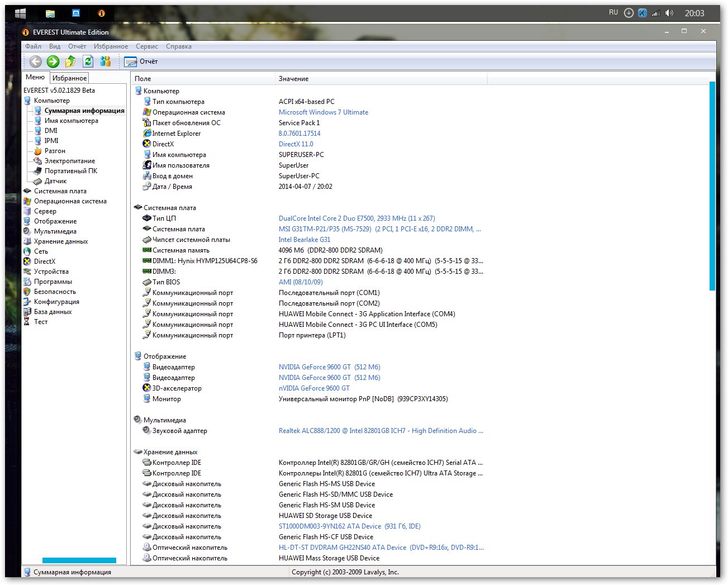The image size is (728, 585).
Task: Click the Сеть network icon
Action: (27, 251)
